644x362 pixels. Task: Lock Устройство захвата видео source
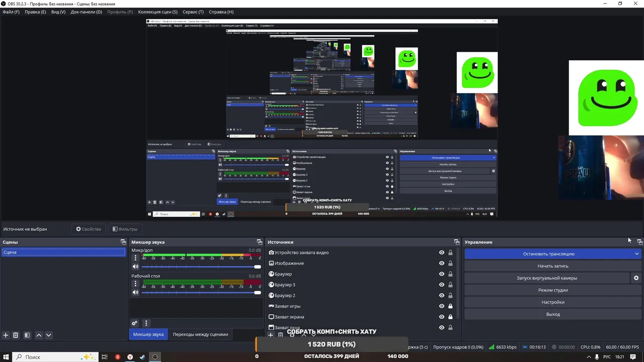pyautogui.click(x=450, y=253)
